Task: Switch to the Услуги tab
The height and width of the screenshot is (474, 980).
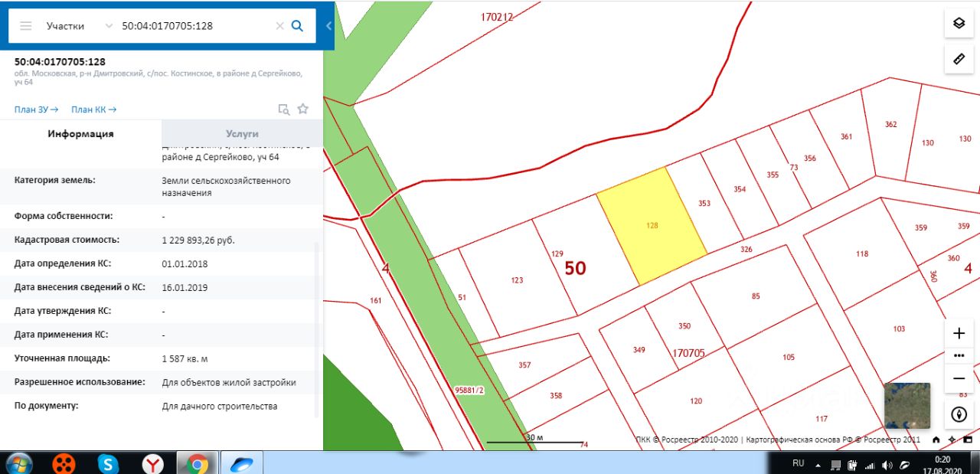Action: pyautogui.click(x=242, y=133)
